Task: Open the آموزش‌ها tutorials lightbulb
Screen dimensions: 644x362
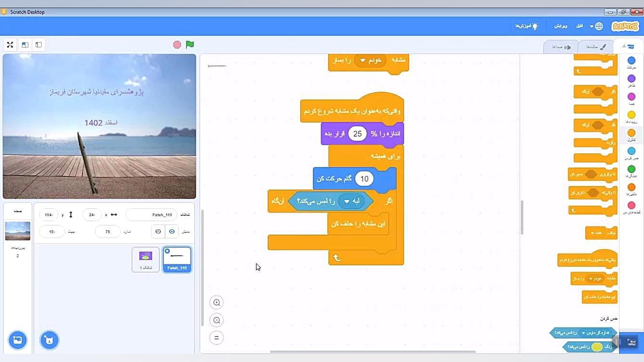Action: [527, 26]
